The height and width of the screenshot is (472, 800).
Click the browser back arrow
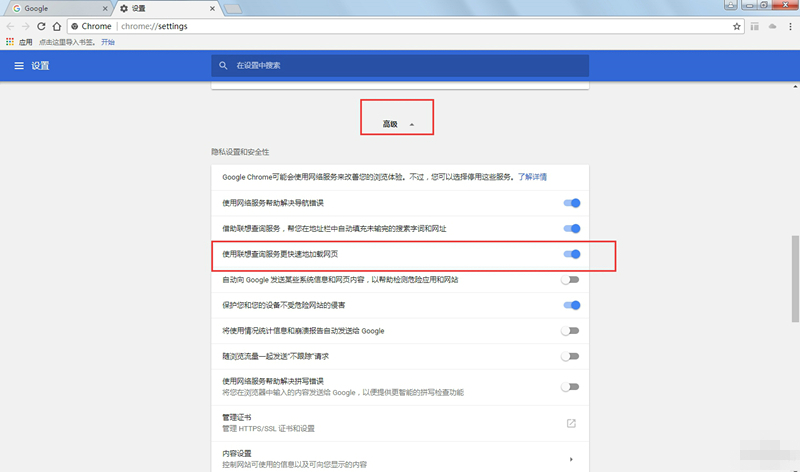coord(10,26)
